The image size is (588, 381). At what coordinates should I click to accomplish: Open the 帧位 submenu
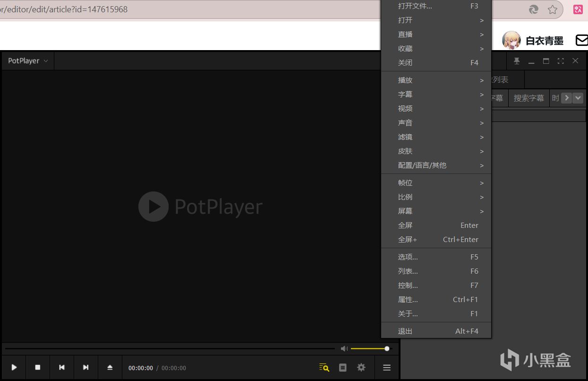pyautogui.click(x=436, y=183)
